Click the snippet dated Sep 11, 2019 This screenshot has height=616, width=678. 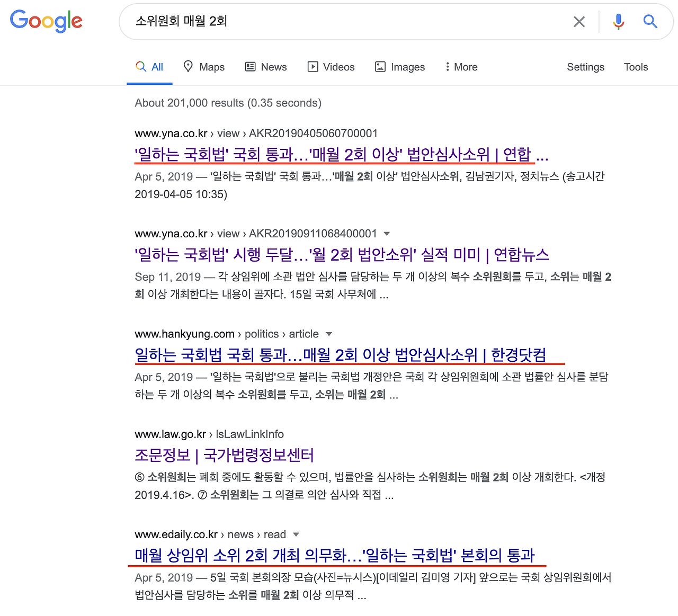pyautogui.click(x=373, y=285)
